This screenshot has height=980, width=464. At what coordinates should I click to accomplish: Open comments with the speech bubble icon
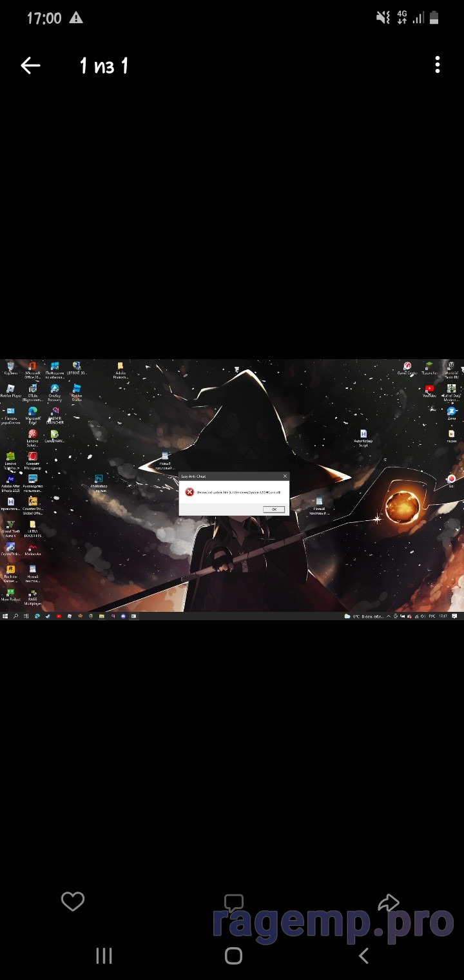(x=233, y=903)
